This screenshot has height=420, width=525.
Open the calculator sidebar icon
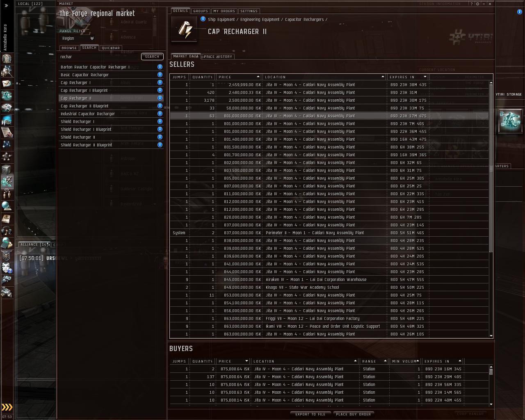tap(7, 243)
